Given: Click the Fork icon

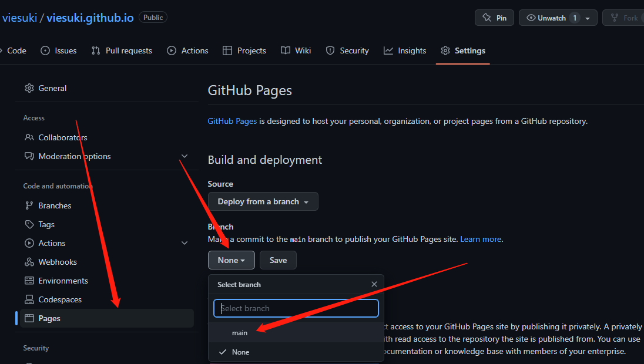Looking at the screenshot, I should (615, 18).
